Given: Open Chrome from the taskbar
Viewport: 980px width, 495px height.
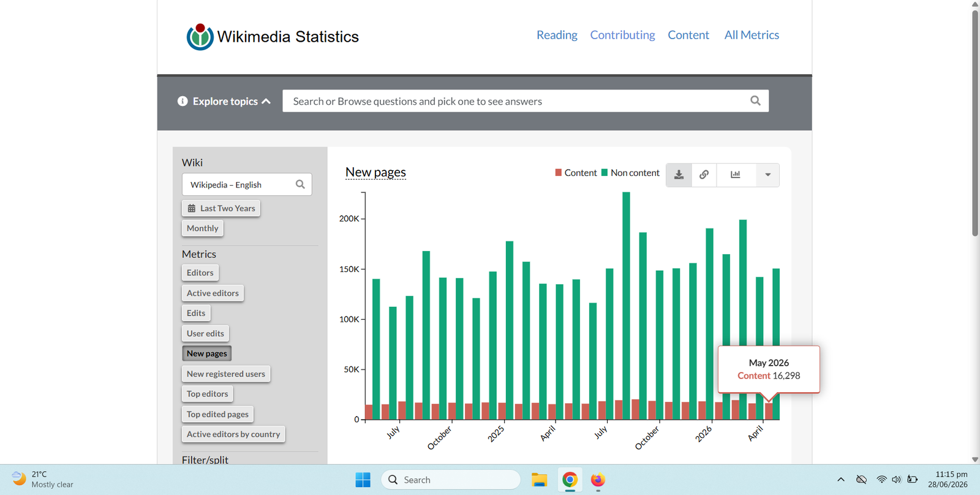Looking at the screenshot, I should point(570,480).
